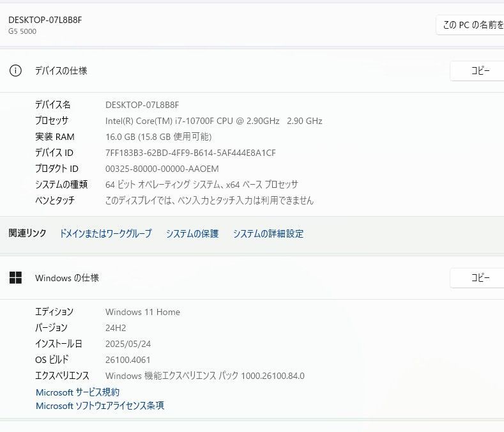Select the edition value Windows 11 Home
Viewport: 504px width, 432px height.
point(142,312)
